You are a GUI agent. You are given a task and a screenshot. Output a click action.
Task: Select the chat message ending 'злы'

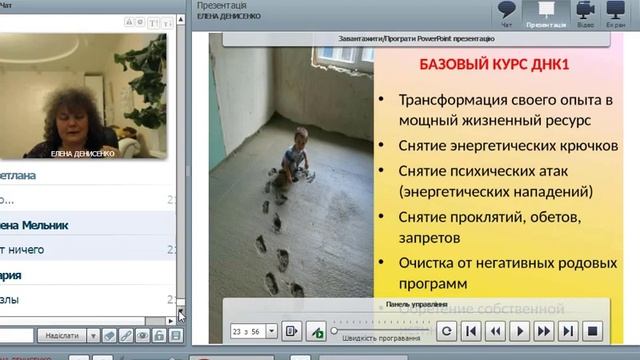tap(9, 300)
